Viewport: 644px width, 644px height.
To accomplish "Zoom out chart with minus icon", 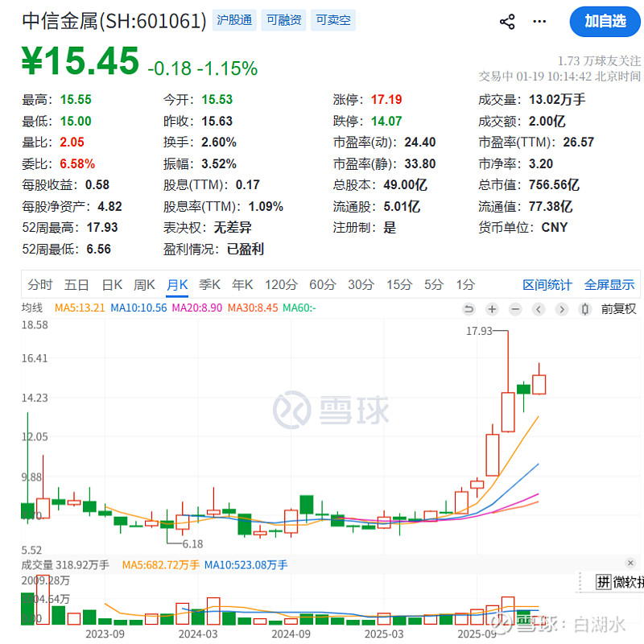I will 515,308.
